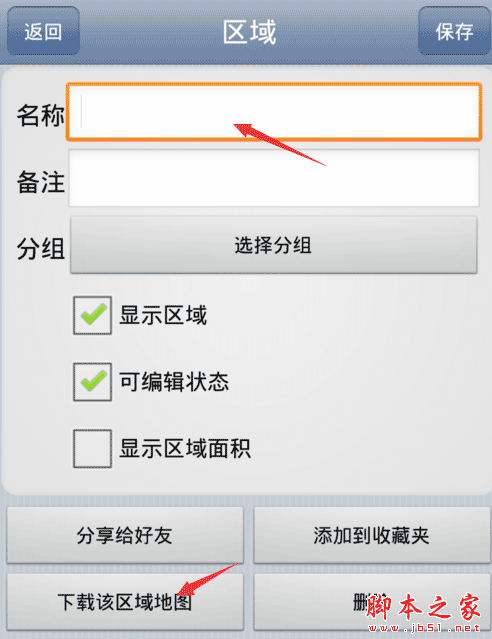Save the region with 保存
The height and width of the screenshot is (639, 492).
click(454, 31)
